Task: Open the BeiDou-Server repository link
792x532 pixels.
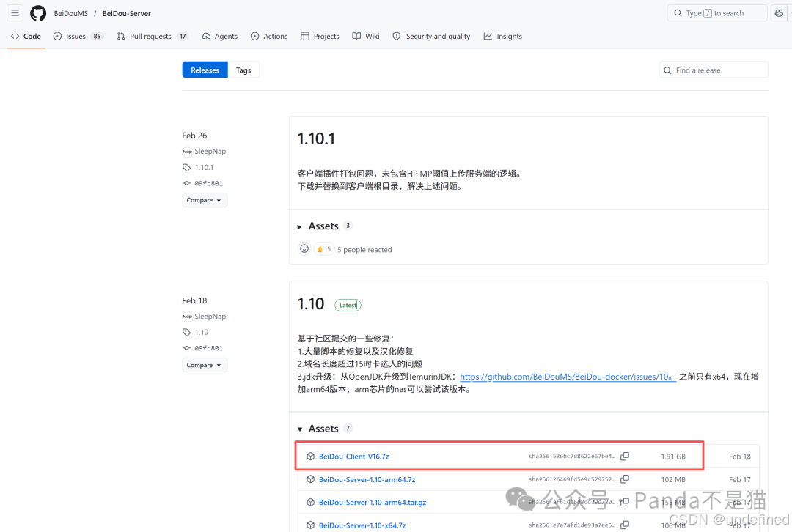Action: point(126,14)
